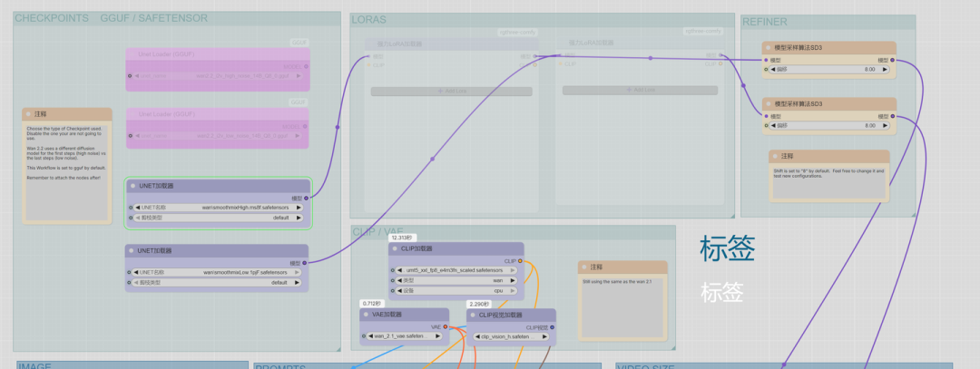Select the CHECKPOINTS GGUF / SAFETENSOR group title

pyautogui.click(x=111, y=18)
